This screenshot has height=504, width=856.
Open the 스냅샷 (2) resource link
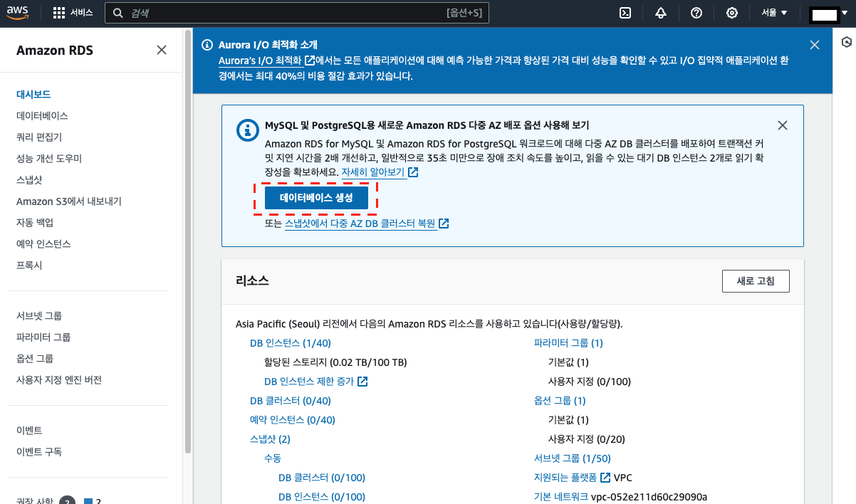270,439
